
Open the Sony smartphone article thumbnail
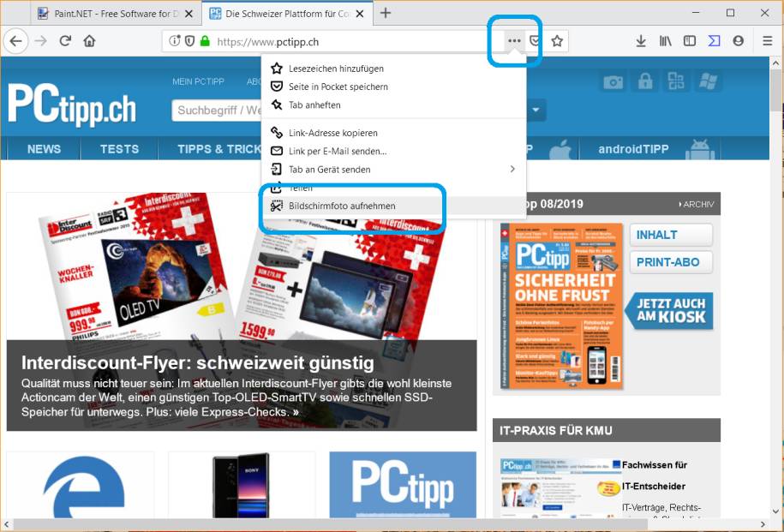click(x=242, y=485)
